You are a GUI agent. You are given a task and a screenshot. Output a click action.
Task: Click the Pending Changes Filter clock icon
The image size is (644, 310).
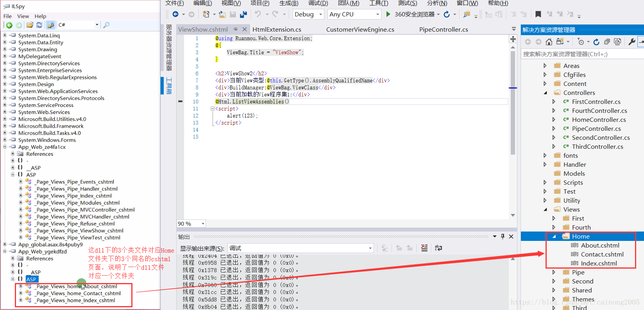tap(581, 42)
